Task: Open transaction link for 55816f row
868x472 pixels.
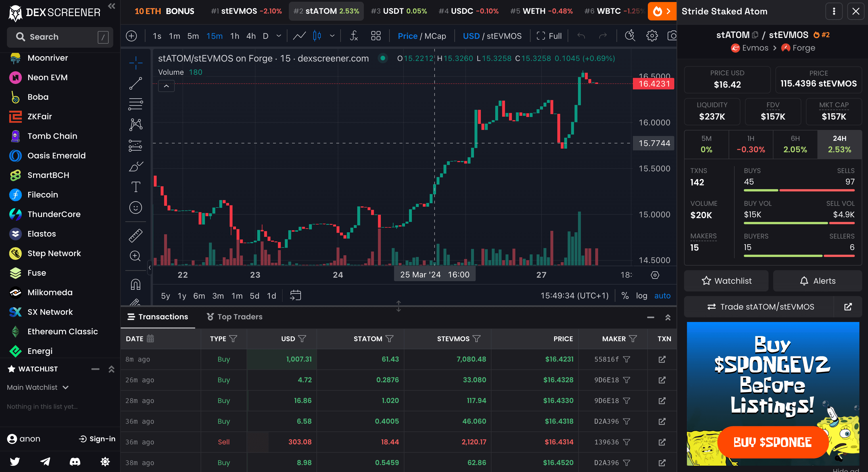Action: click(662, 360)
